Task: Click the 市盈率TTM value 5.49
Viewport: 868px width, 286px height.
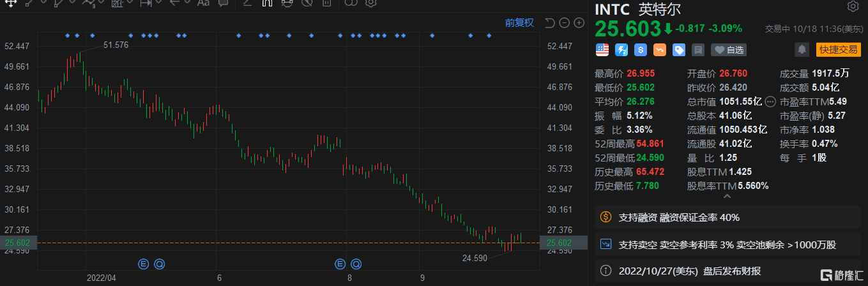Action: [839, 102]
